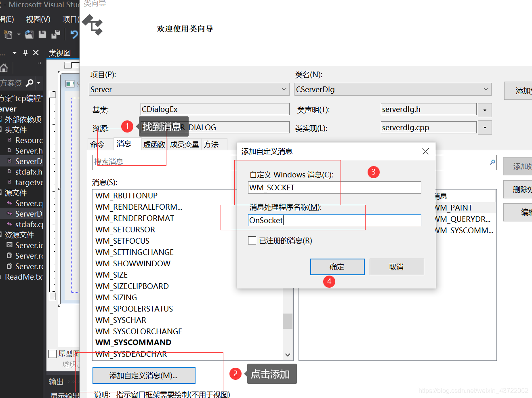Select WM_SETFOCUS in the message list

point(122,241)
